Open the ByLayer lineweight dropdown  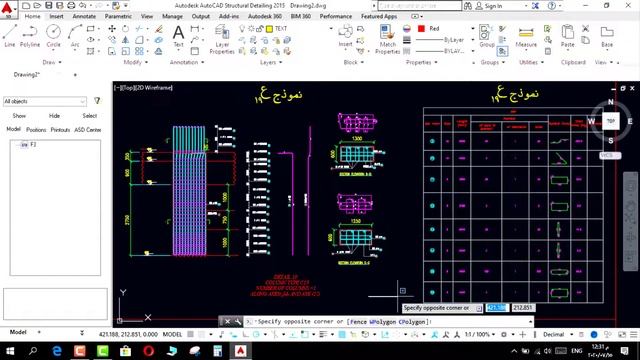(473, 40)
